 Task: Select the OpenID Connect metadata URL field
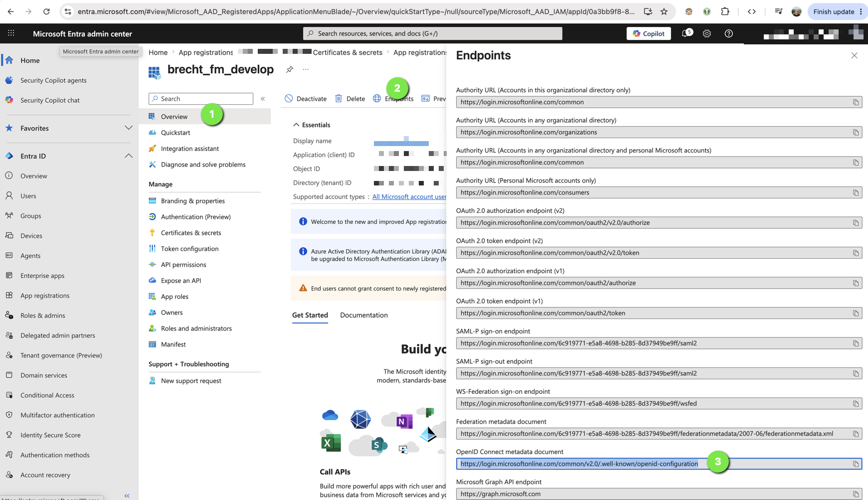[x=659, y=464]
